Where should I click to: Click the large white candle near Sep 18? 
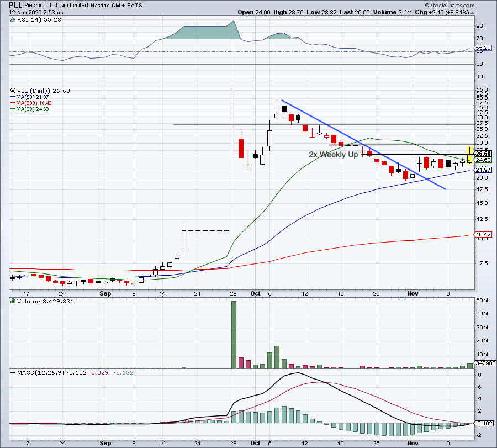click(184, 240)
